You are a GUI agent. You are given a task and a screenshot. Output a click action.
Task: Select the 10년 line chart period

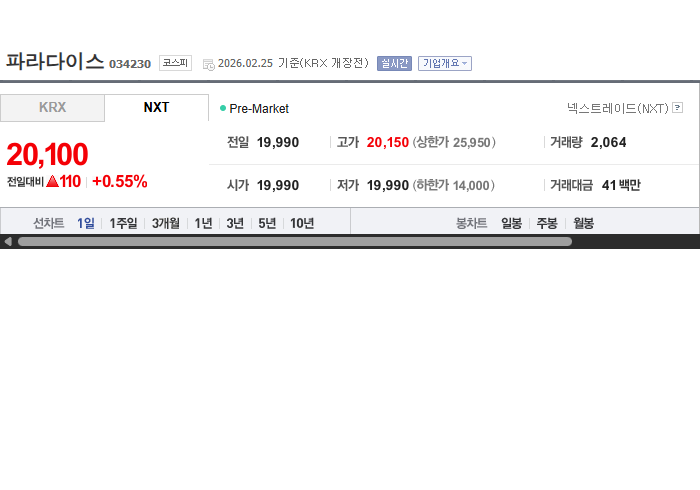pyautogui.click(x=302, y=223)
